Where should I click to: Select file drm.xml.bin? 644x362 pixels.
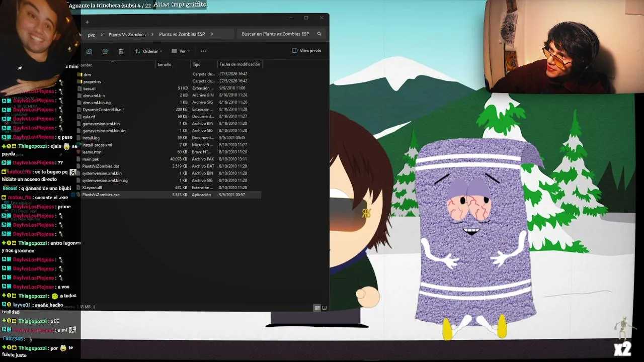click(x=94, y=96)
